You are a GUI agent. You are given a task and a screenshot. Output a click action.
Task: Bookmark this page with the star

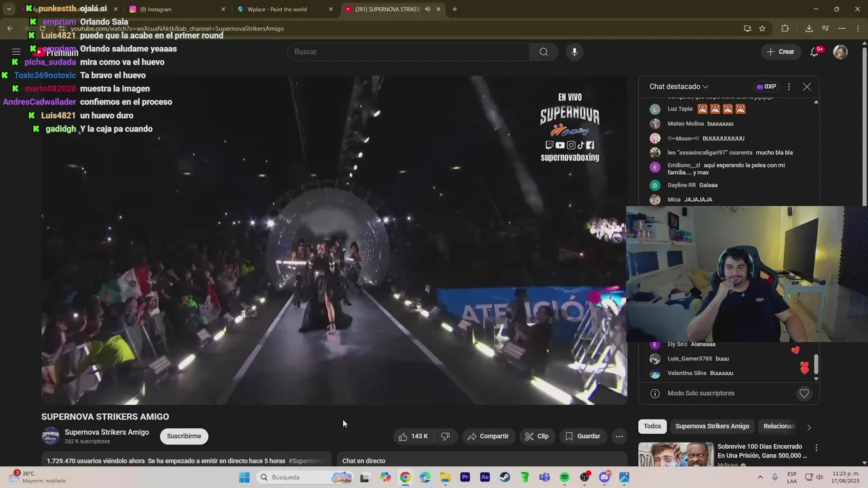point(762,28)
